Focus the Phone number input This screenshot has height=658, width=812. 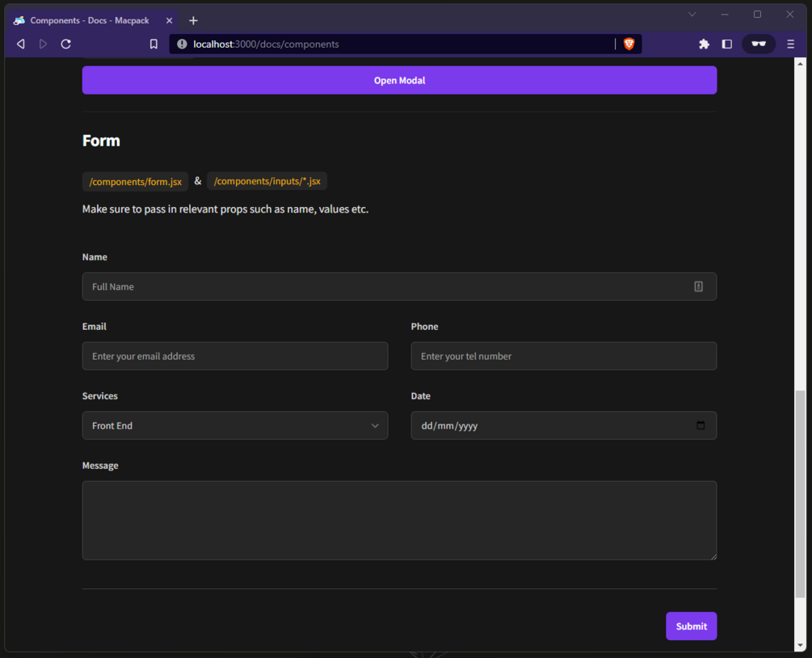tap(563, 356)
